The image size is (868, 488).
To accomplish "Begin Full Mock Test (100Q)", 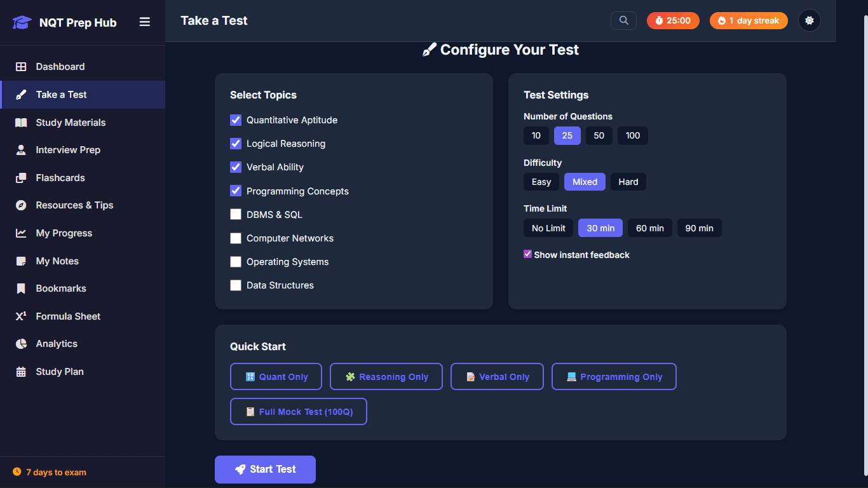I will click(299, 412).
